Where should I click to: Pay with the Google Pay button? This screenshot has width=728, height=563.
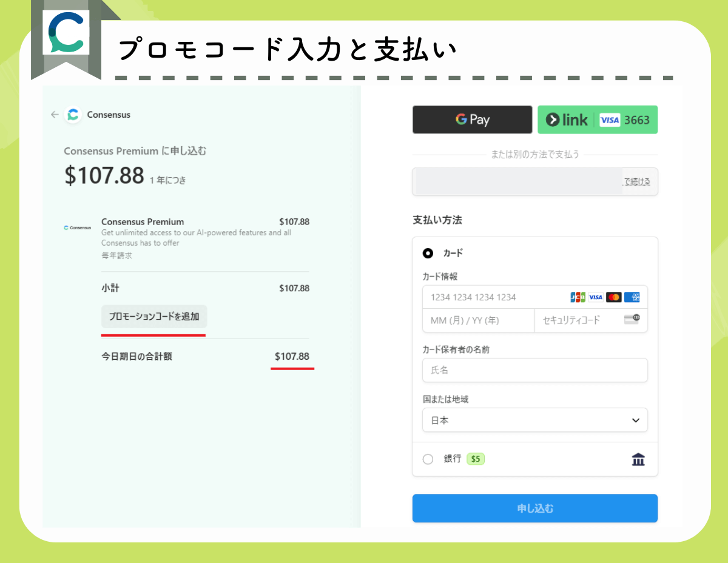point(472,120)
